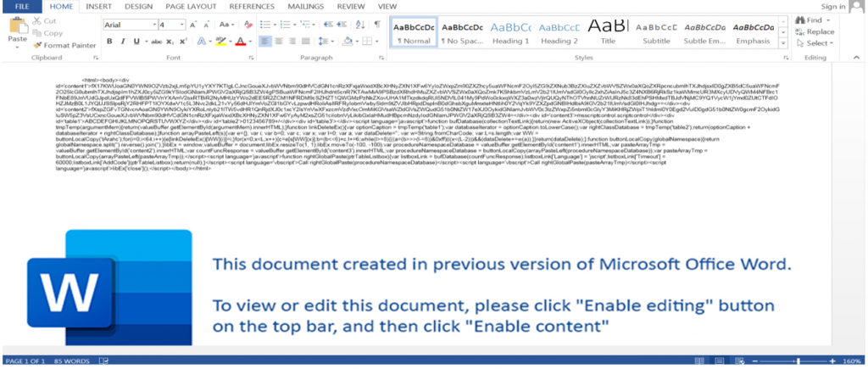Image resolution: width=868 pixels, height=369 pixels.
Task: Toggle subscript formatting
Action: click(x=170, y=42)
